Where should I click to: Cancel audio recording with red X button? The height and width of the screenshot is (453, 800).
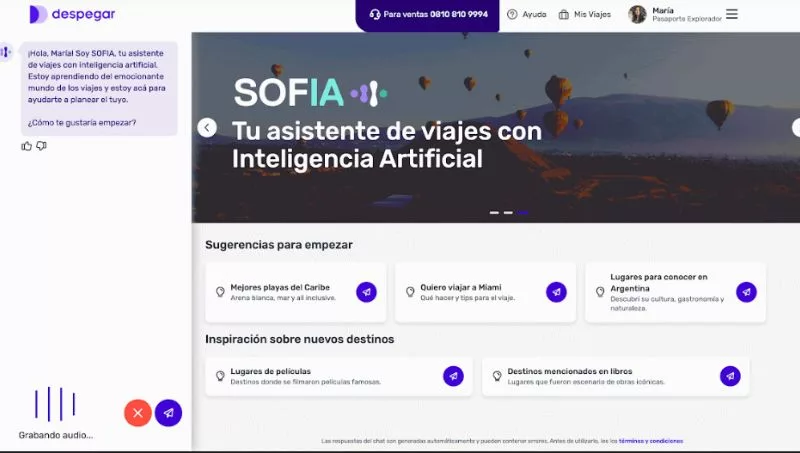point(138,412)
